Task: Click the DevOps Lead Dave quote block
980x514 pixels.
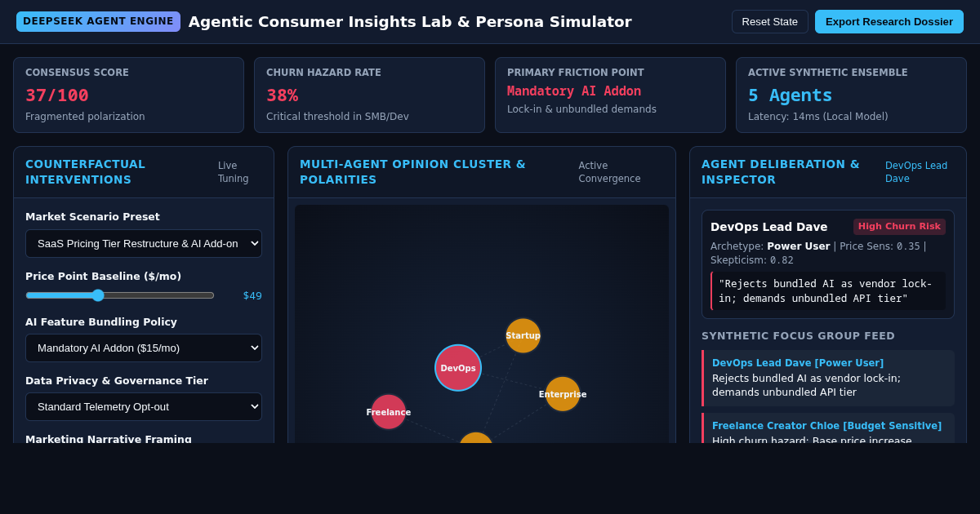Action: [828, 291]
